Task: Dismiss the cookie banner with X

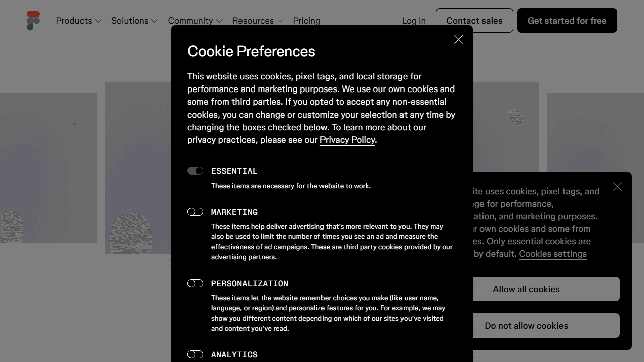Action: tap(618, 187)
